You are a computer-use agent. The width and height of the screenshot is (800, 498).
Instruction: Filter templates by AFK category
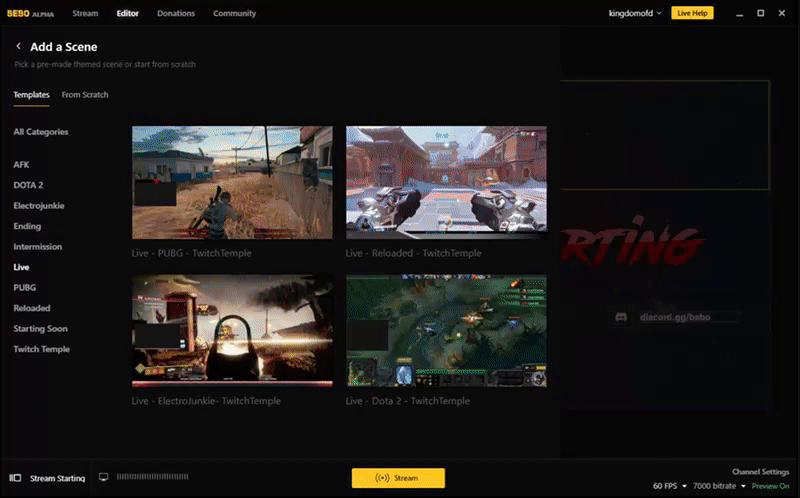21,165
